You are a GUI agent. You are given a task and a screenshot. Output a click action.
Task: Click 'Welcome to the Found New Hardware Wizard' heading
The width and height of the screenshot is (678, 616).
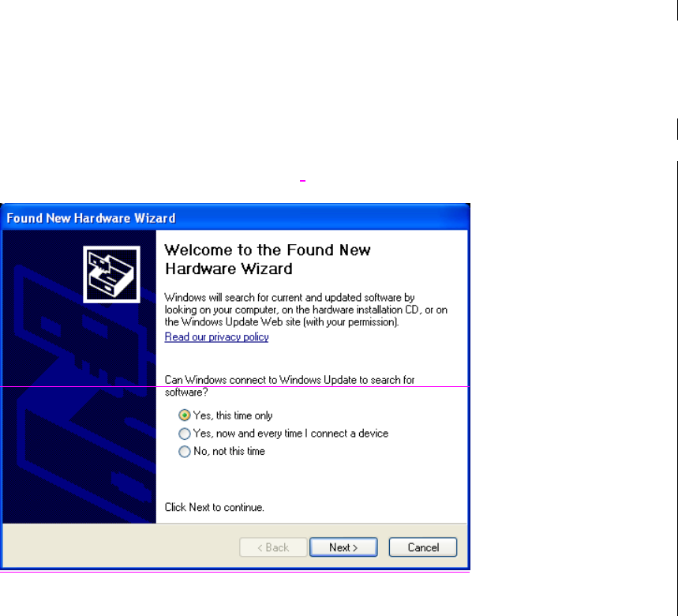coord(268,259)
